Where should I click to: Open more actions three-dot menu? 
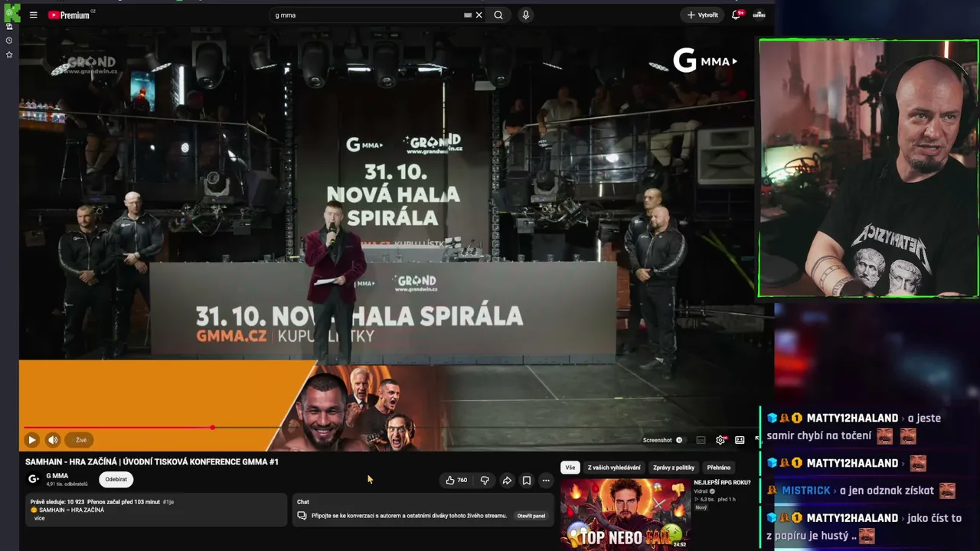click(x=546, y=481)
